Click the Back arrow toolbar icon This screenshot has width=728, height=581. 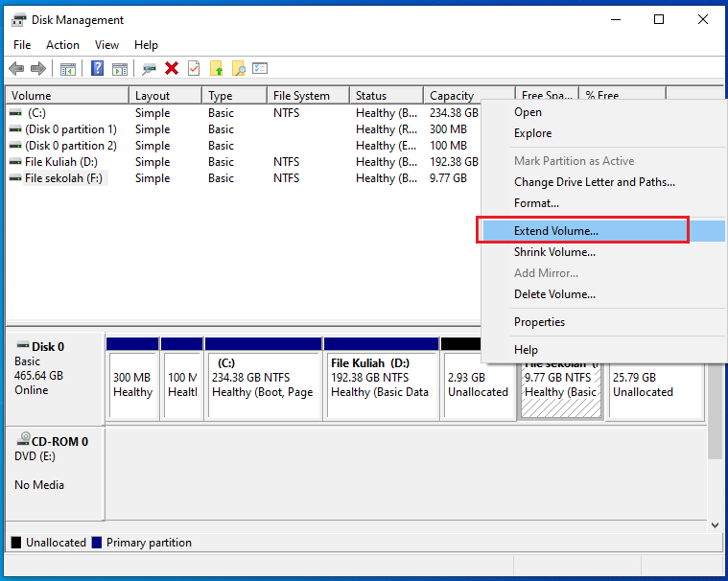coord(16,68)
